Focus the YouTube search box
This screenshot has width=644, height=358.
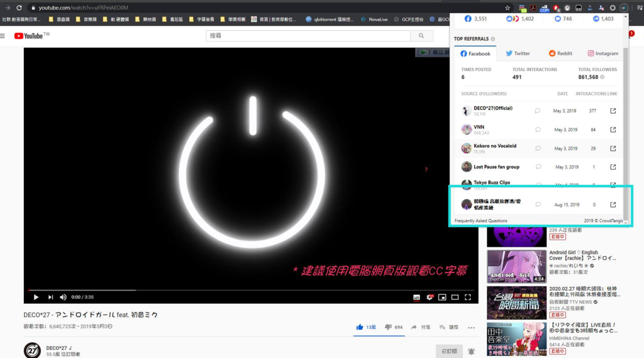tap(308, 36)
